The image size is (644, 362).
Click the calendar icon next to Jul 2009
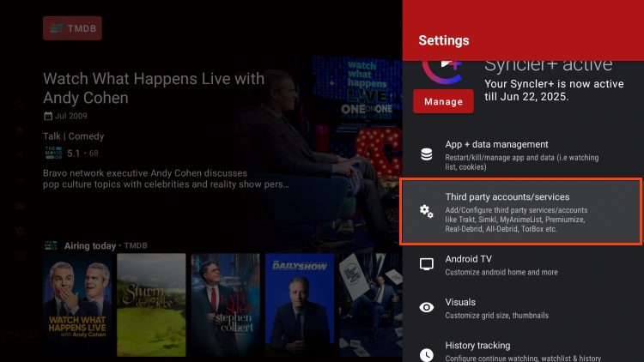[x=48, y=116]
